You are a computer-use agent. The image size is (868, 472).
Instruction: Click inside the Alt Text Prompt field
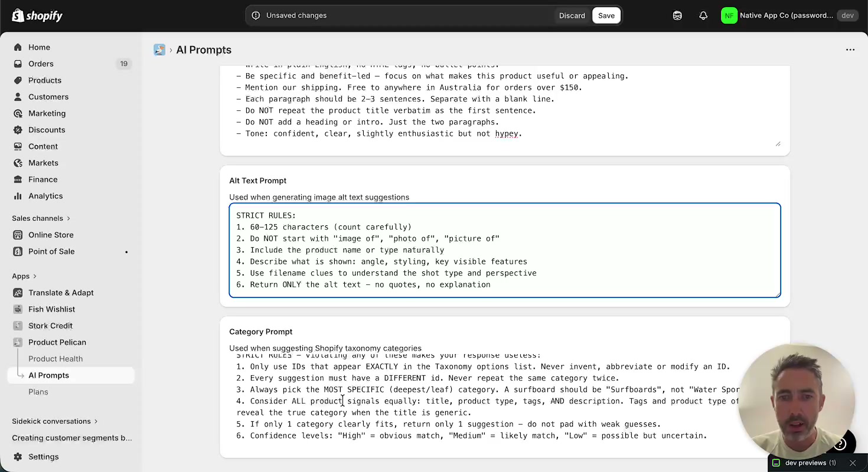point(504,250)
